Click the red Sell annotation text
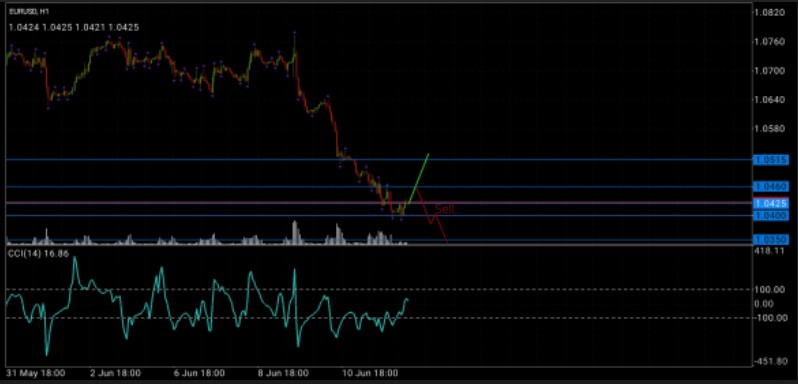 tap(445, 209)
